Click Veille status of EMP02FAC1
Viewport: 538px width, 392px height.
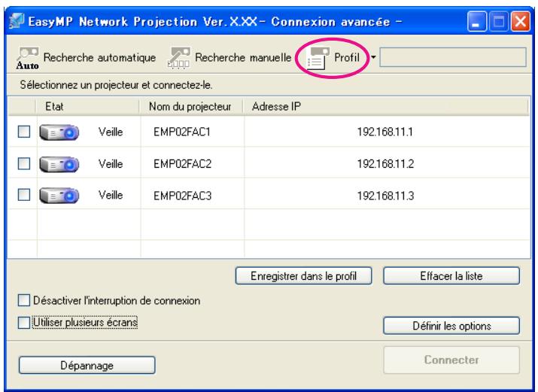click(111, 132)
